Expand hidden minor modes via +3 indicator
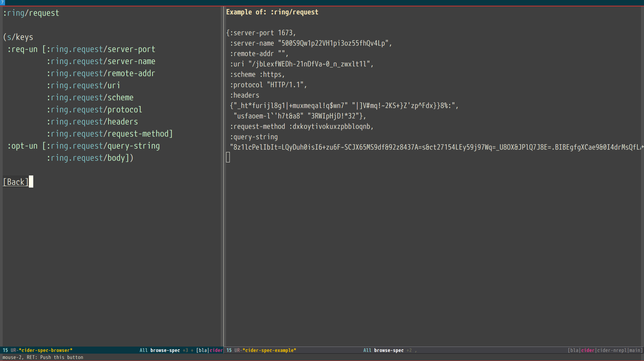The height and width of the screenshot is (361, 644). [x=185, y=350]
